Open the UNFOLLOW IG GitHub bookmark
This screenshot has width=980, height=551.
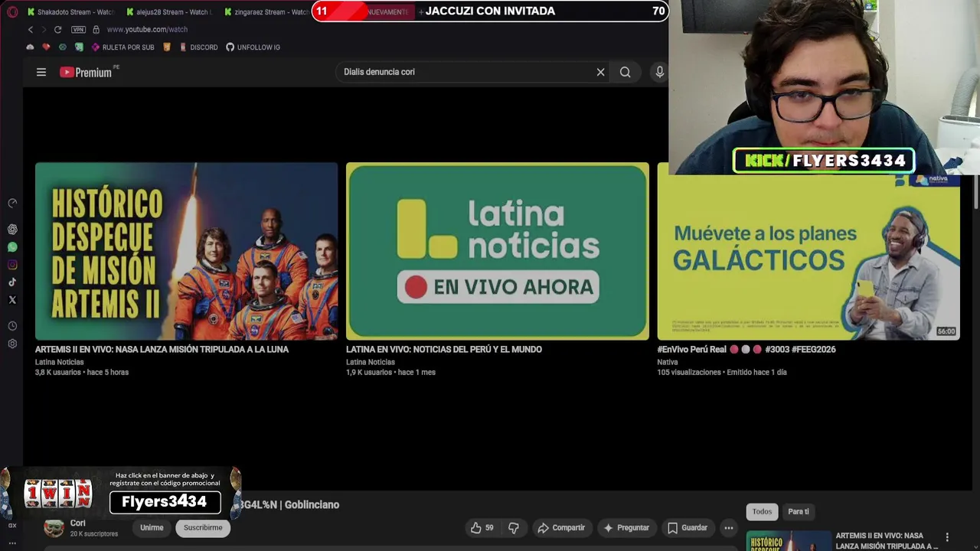click(x=253, y=47)
